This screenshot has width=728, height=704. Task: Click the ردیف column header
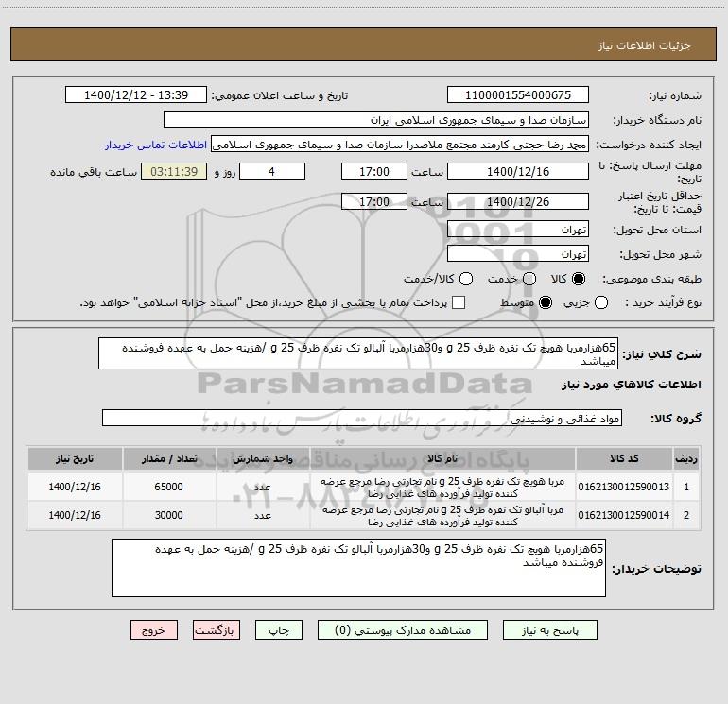point(686,459)
